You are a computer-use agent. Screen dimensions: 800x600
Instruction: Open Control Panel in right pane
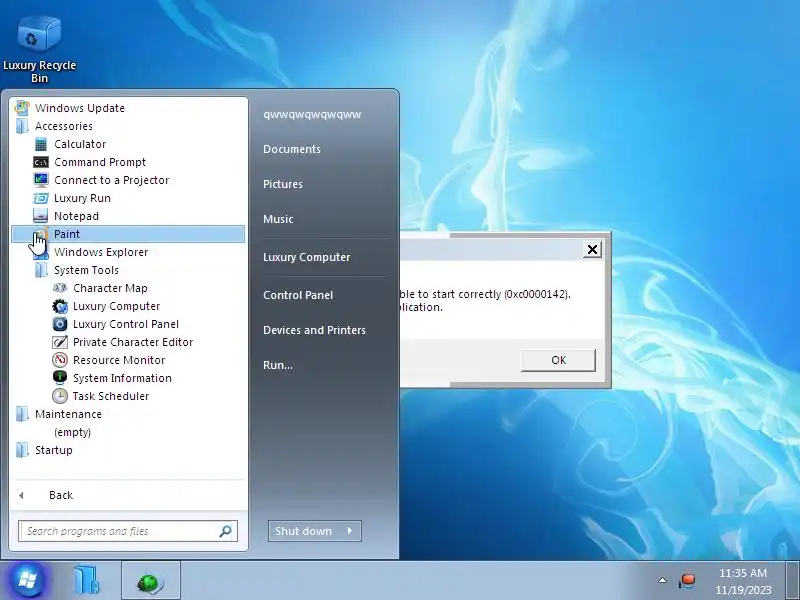tap(298, 295)
